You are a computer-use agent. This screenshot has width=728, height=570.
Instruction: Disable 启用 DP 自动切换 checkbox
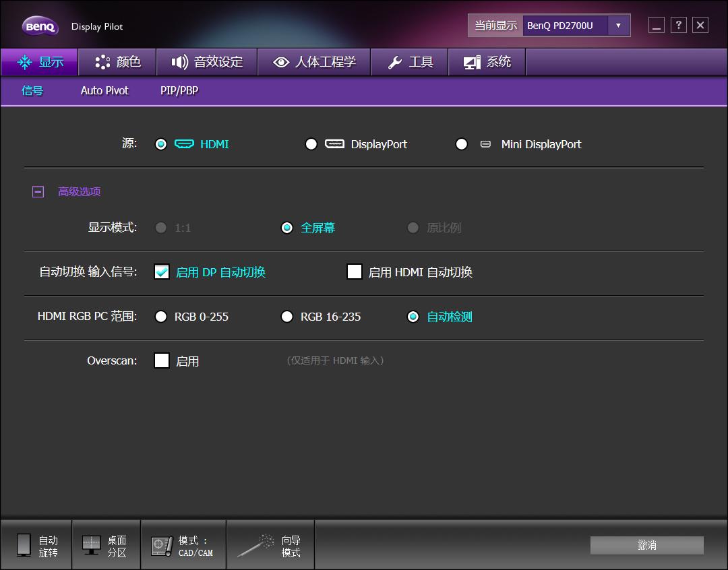pos(162,272)
